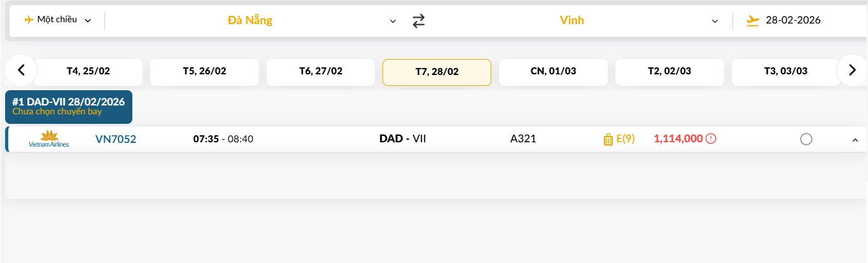
Task: Click the yellow baggage luggage icon
Action: pos(608,139)
